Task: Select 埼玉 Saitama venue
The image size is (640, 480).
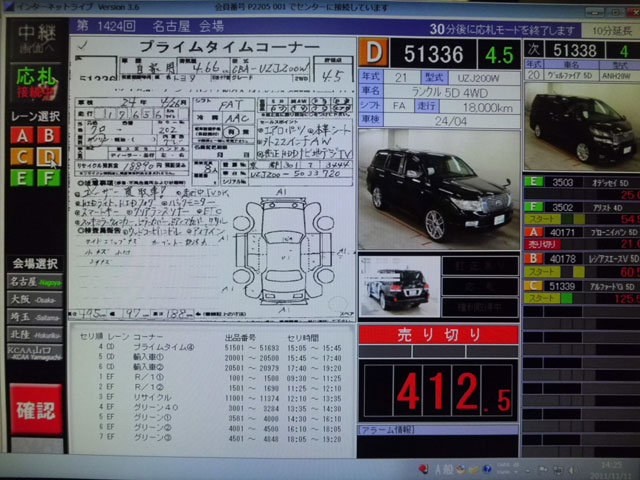Action: [x=35, y=317]
